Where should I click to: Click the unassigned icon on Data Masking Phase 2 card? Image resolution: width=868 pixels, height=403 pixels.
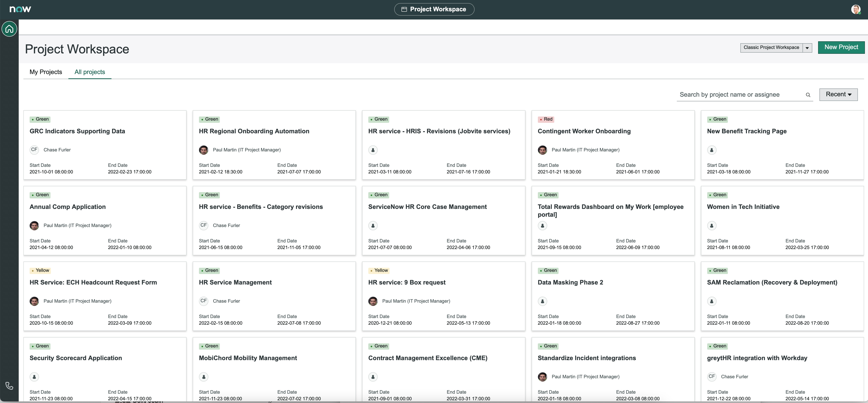point(542,301)
